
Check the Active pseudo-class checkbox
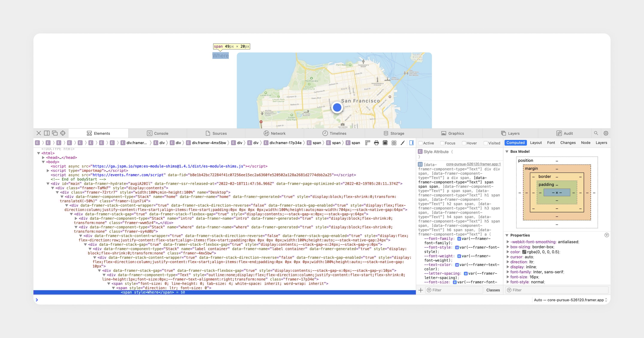click(x=421, y=143)
